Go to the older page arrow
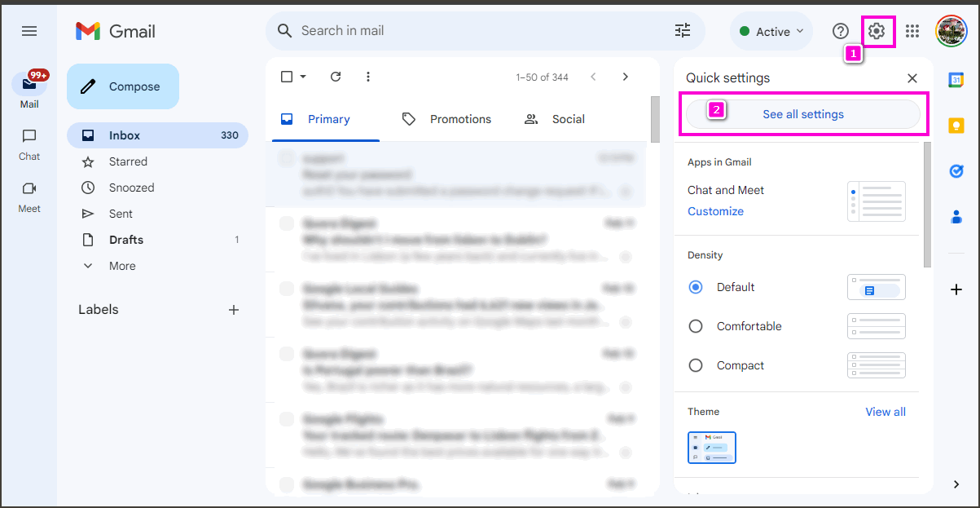Screen dimensions: 980x508 click(x=626, y=77)
